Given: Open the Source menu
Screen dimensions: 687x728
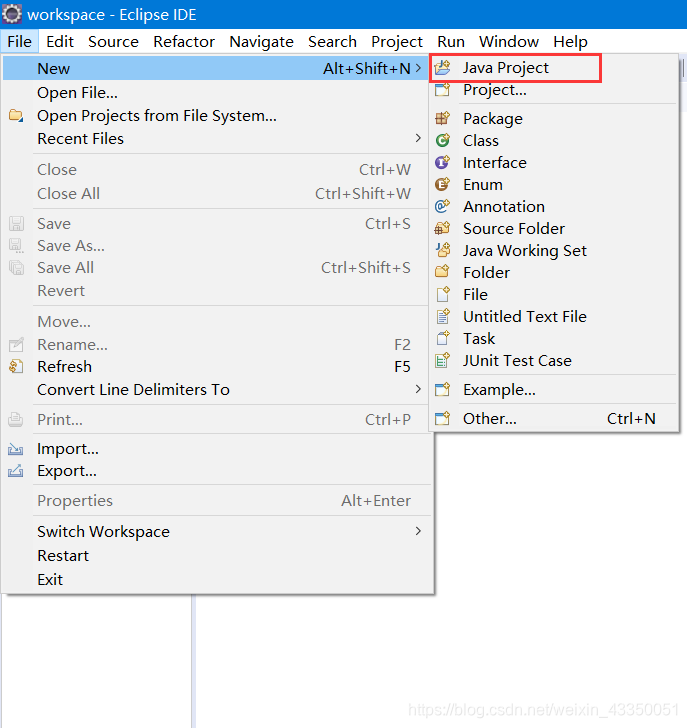Looking at the screenshot, I should coord(113,42).
